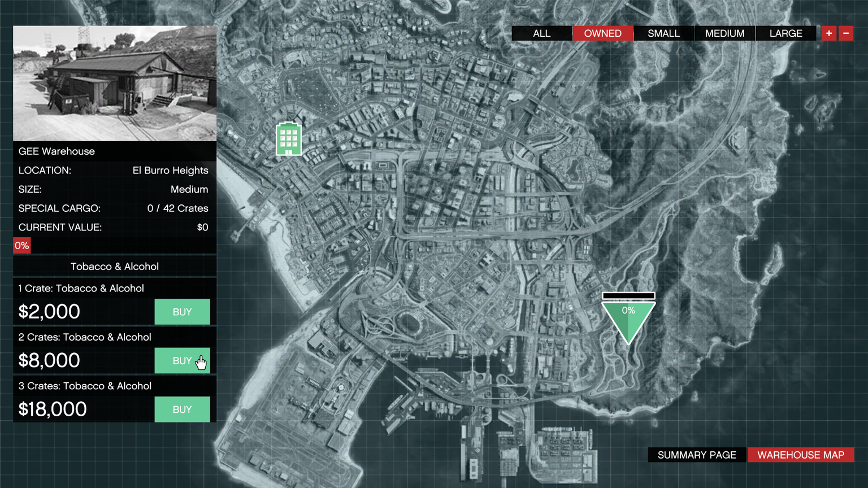Select the green office building map icon

[288, 138]
